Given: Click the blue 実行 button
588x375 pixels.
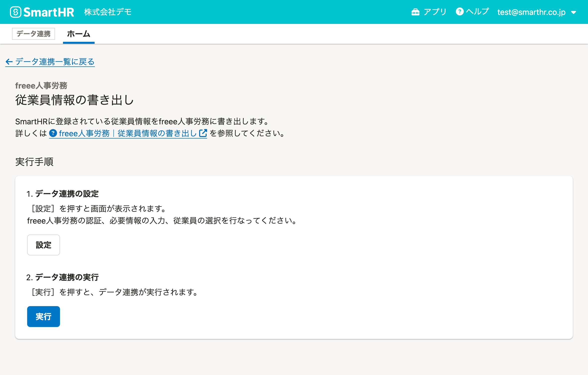Looking at the screenshot, I should (44, 317).
